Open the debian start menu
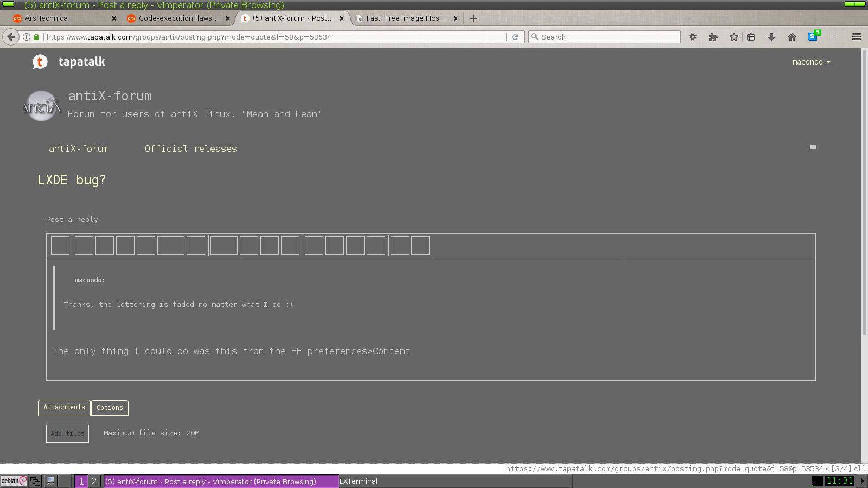The width and height of the screenshot is (868, 488). click(14, 481)
